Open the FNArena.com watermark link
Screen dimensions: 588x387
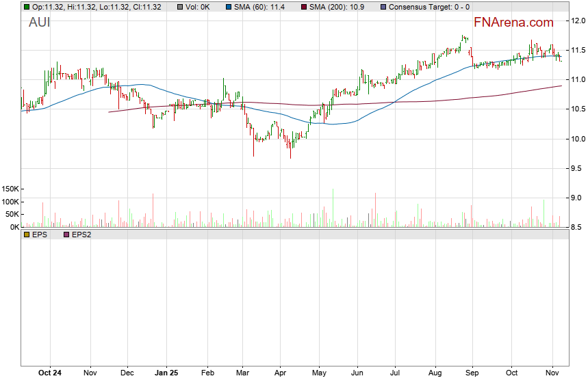tap(513, 23)
